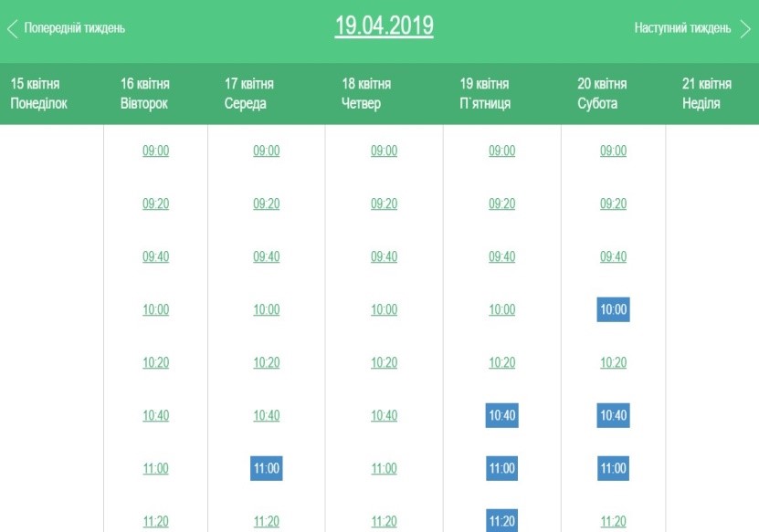Image resolution: width=759 pixels, height=532 pixels.
Task: Click the right arrow for next week
Action: coord(745,28)
